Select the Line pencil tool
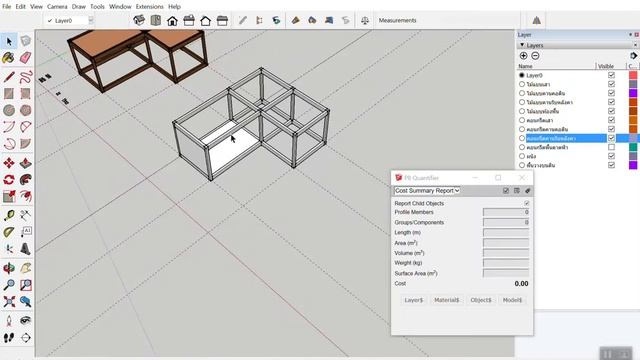 (x=9, y=77)
